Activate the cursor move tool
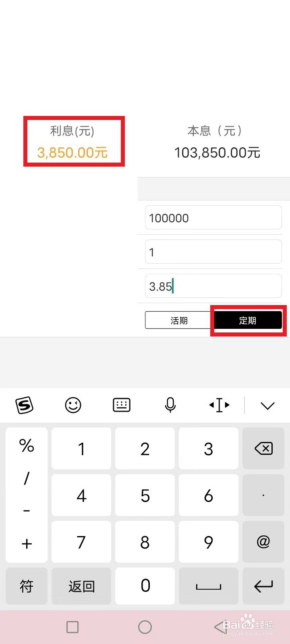Viewport: 290px width, 644px height. click(x=219, y=405)
